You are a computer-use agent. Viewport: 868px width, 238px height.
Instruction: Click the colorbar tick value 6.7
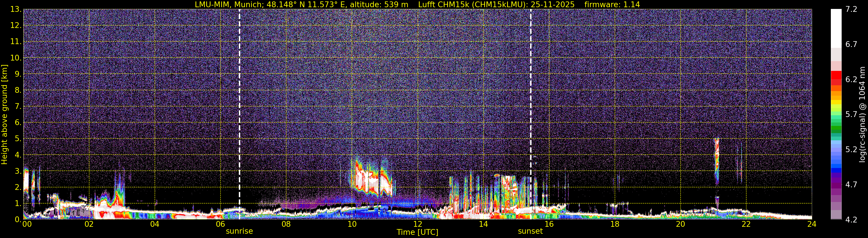tap(851, 44)
